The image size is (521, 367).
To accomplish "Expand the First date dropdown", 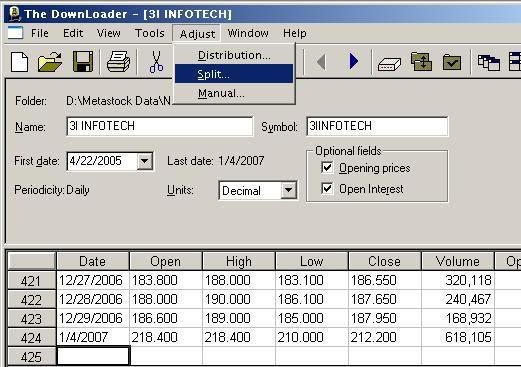I will (x=145, y=161).
